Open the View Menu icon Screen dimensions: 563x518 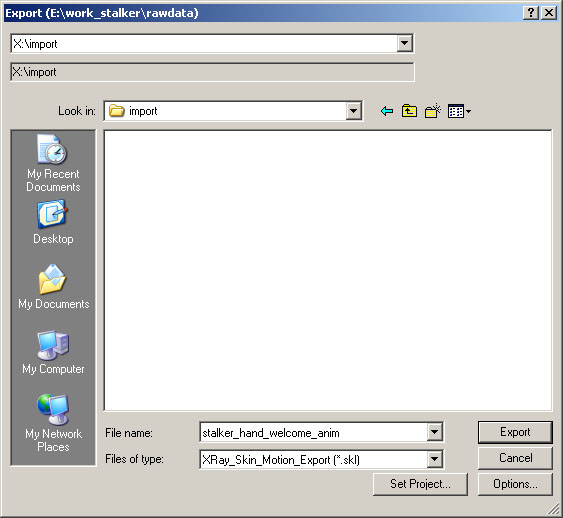pyautogui.click(x=459, y=111)
